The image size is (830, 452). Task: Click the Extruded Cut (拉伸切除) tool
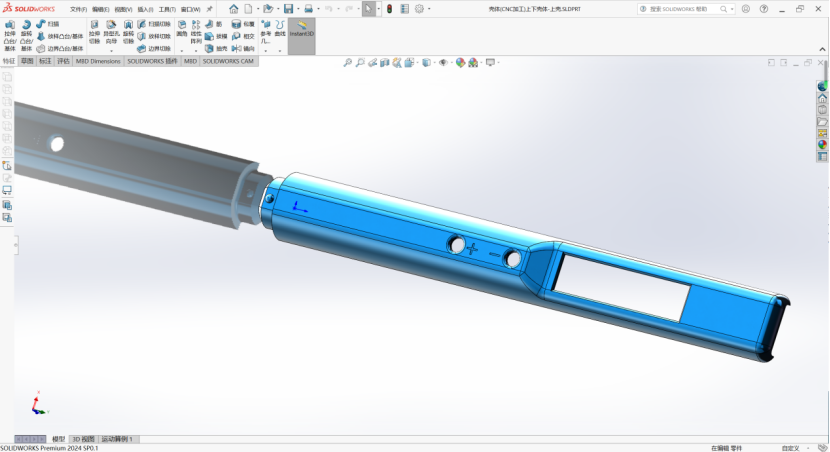pyautogui.click(x=94, y=32)
